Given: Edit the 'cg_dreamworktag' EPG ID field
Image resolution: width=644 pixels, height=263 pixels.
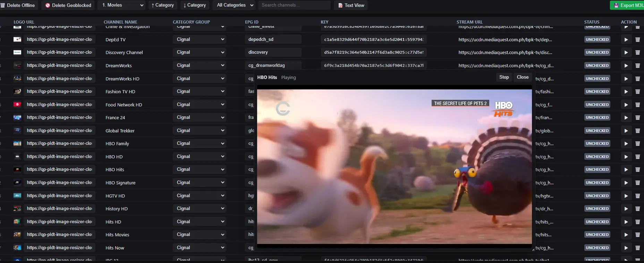Looking at the screenshot, I should coord(273,65).
